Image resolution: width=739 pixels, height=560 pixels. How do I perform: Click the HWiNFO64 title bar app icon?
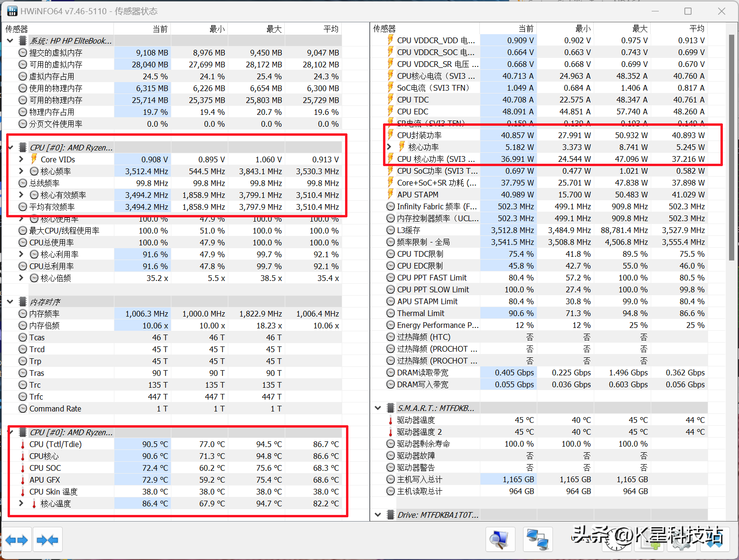pos(12,11)
